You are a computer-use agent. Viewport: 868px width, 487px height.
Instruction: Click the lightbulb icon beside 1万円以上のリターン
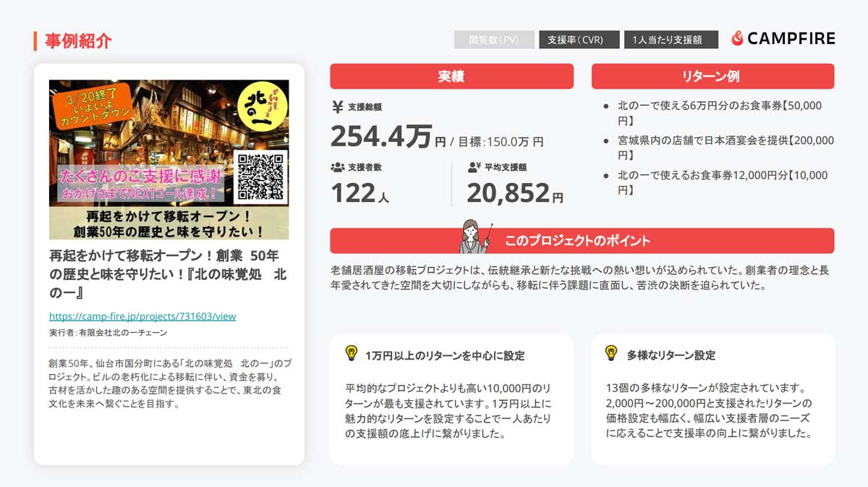[x=352, y=353]
